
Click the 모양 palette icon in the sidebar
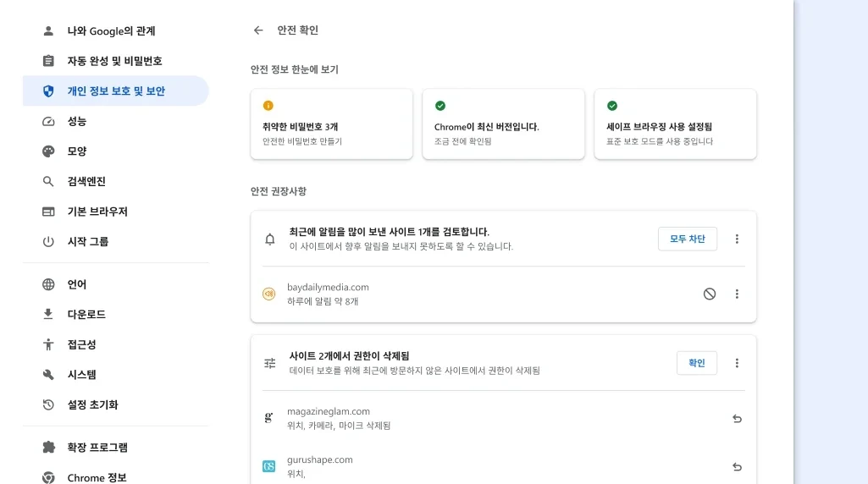[x=48, y=151]
